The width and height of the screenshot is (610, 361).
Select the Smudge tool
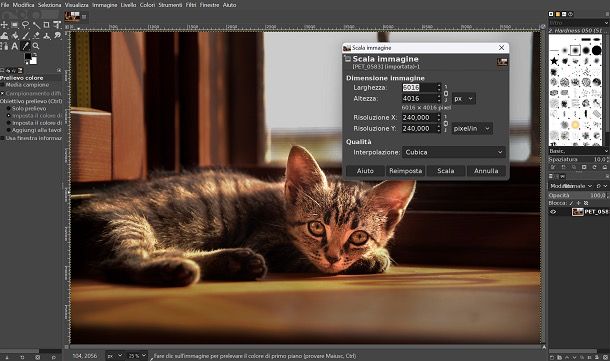(57, 35)
